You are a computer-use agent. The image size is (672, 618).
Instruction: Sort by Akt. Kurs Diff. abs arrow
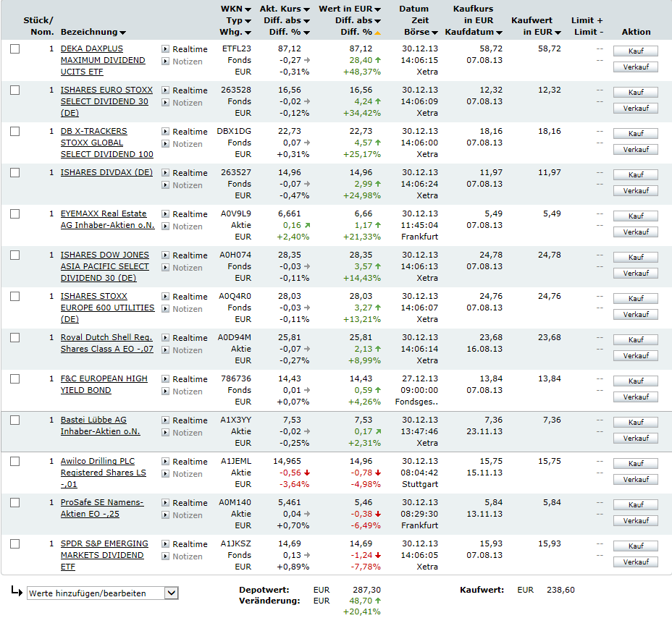pyautogui.click(x=306, y=21)
